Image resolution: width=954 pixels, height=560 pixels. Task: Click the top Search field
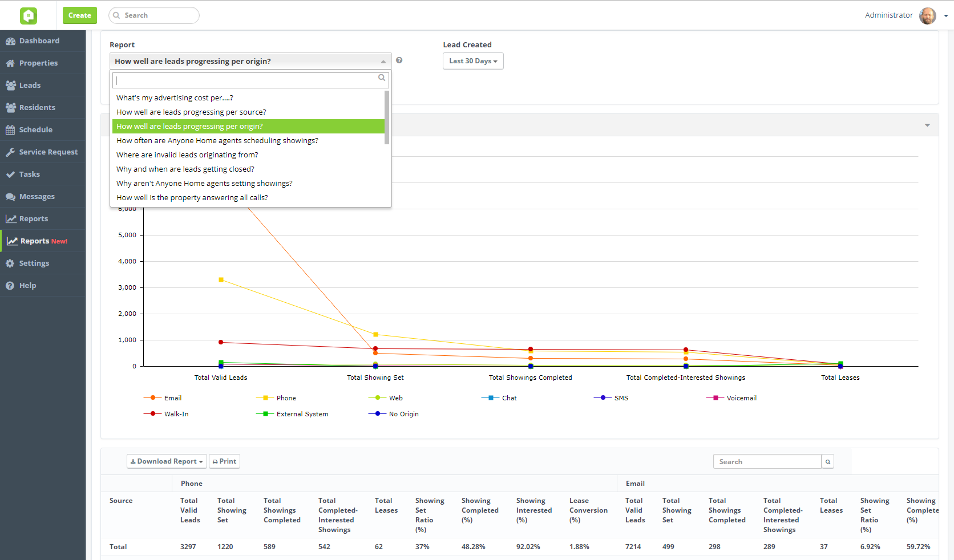154,15
